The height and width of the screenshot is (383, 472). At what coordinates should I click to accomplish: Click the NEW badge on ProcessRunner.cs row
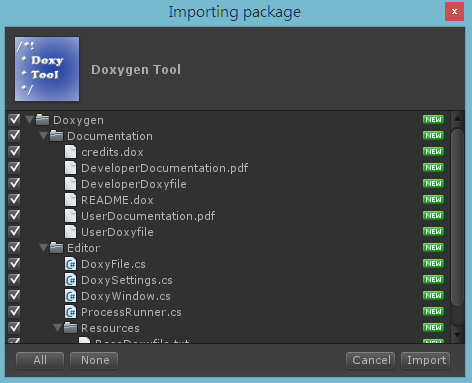coord(433,312)
